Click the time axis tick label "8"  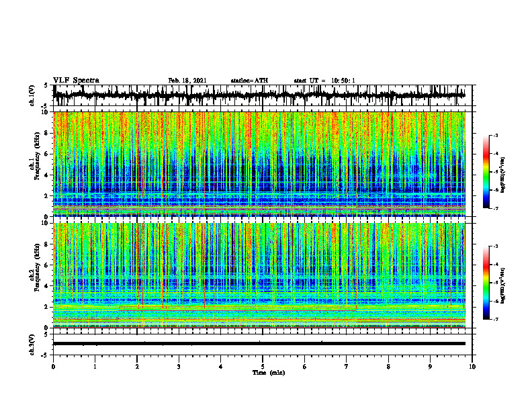click(x=388, y=367)
